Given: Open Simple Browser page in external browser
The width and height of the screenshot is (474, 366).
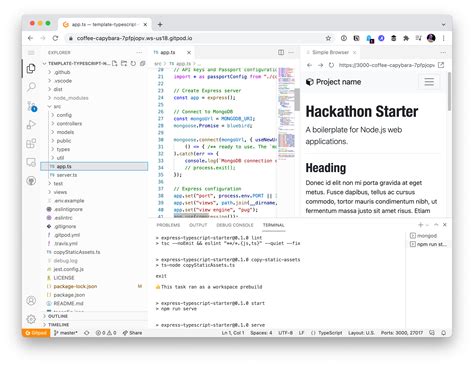Looking at the screenshot, I should (x=441, y=65).
